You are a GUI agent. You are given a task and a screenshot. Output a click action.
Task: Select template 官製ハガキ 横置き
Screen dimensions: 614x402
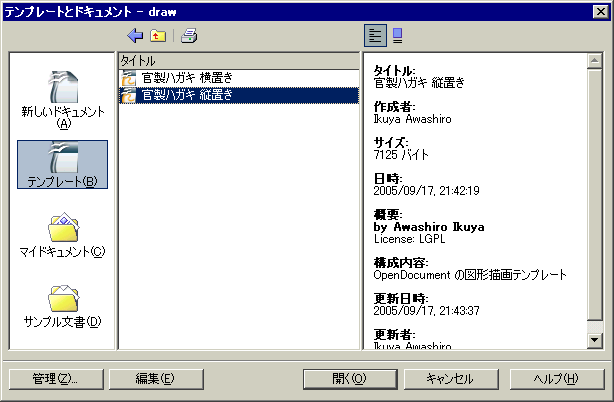(239, 78)
